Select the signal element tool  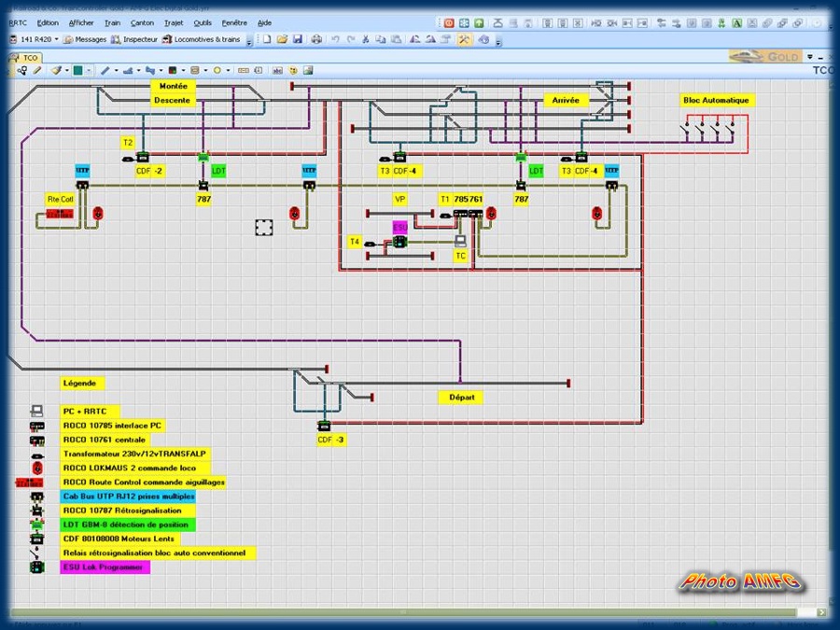point(172,70)
